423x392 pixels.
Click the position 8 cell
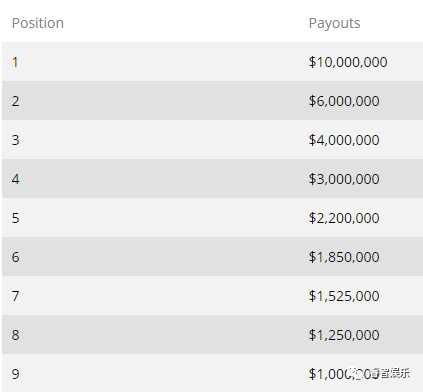click(15, 335)
